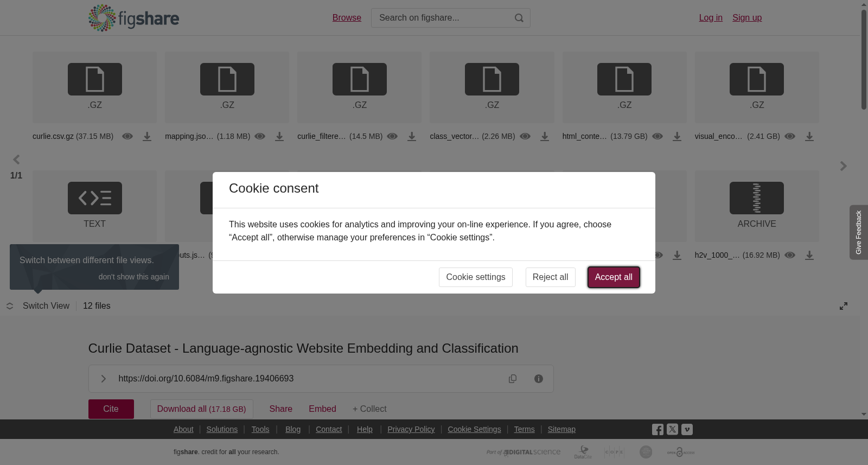Click the search magnifier icon
The height and width of the screenshot is (465, 868).
519,18
